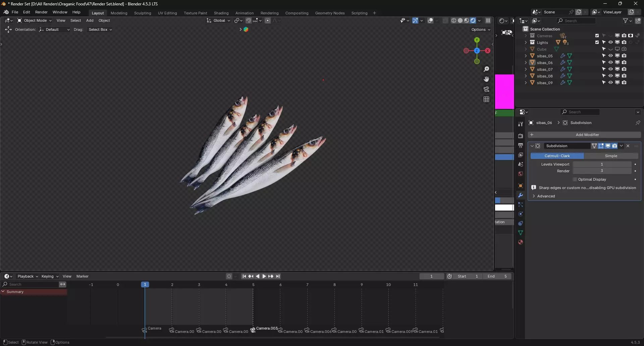The width and height of the screenshot is (644, 346).
Task: Uncheck Lights collection exclude checkbox
Action: pos(597,42)
